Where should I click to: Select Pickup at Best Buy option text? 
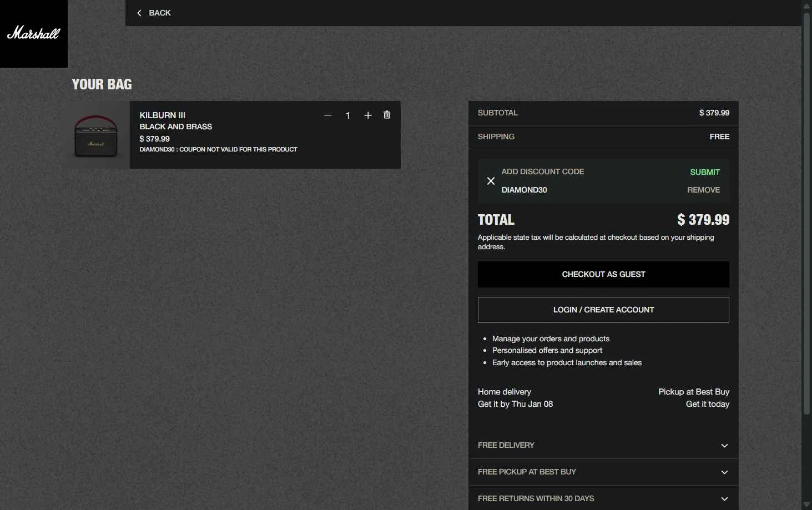[694, 392]
